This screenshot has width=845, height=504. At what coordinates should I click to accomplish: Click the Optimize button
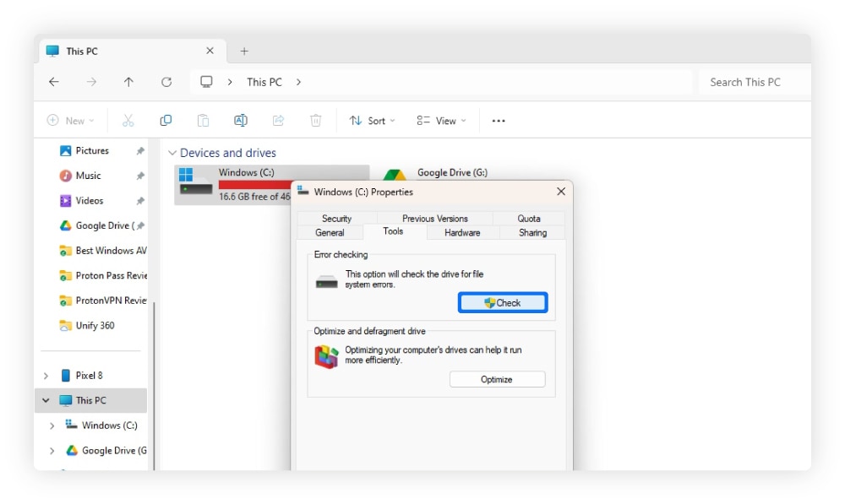(x=497, y=379)
